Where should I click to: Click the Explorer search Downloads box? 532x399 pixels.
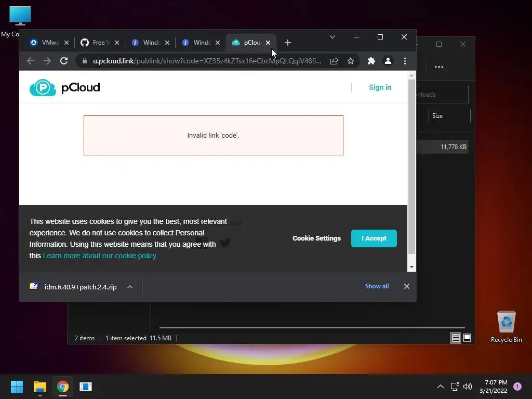click(x=442, y=95)
